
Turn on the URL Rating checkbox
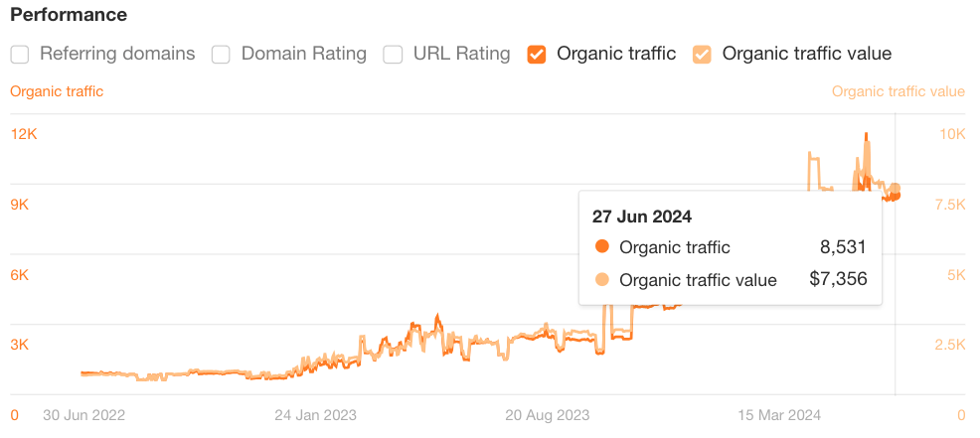click(393, 54)
